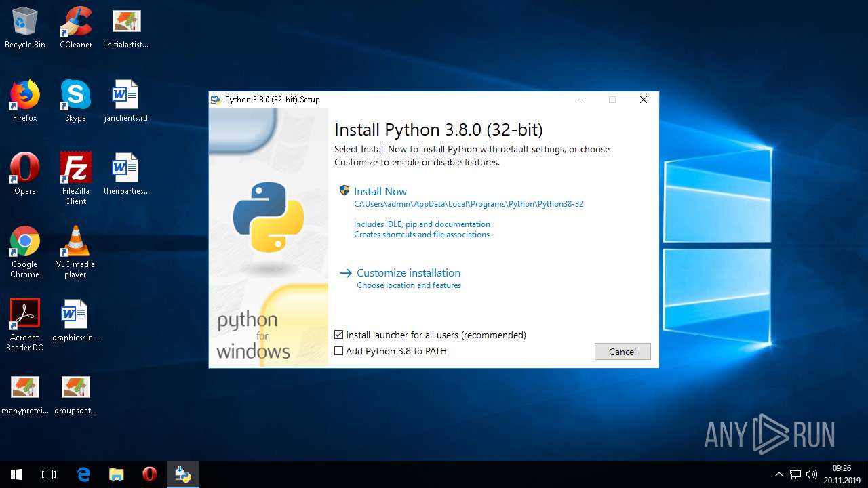Minimize the Python Setup window
The image size is (868, 488).
tap(581, 100)
